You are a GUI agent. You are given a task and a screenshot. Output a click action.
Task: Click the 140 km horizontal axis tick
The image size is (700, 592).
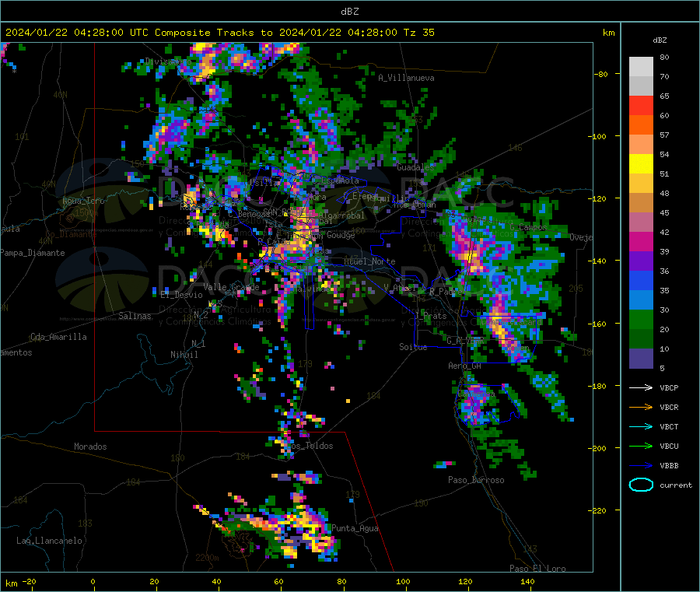click(527, 582)
